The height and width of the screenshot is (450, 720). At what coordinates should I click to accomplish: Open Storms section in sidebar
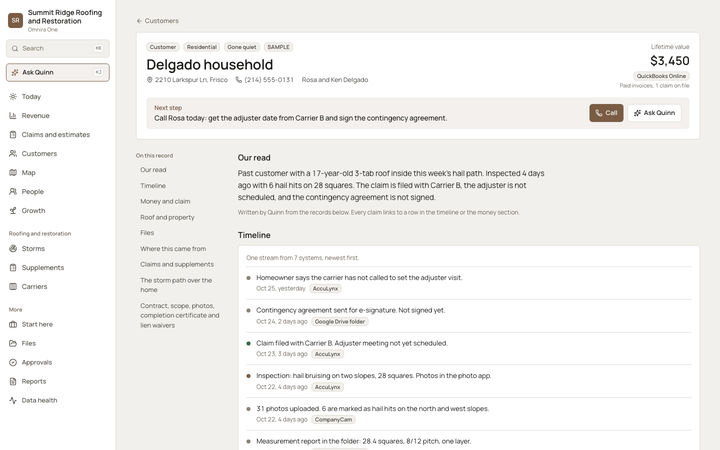pos(58,248)
